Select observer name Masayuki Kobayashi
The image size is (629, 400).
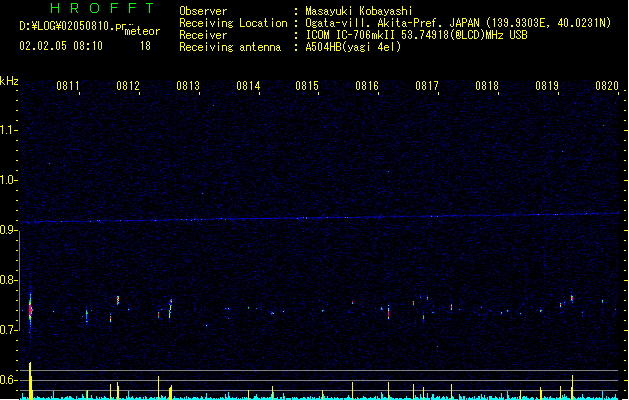click(x=359, y=11)
